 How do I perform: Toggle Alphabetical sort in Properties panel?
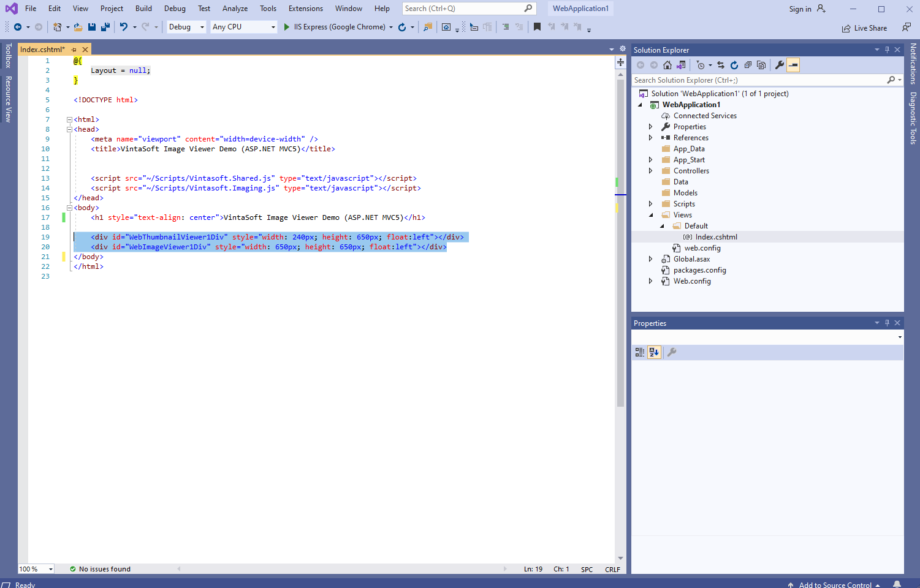coord(654,352)
